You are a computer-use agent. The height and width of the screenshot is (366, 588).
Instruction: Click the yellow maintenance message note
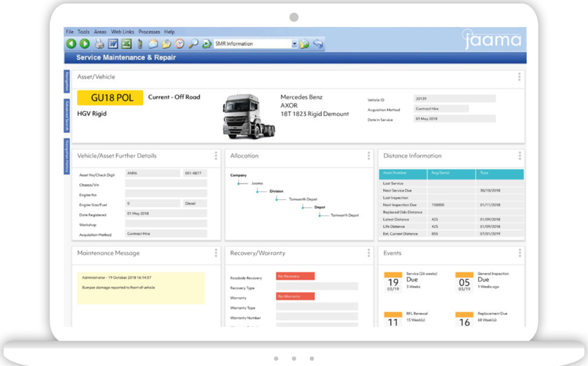141,288
